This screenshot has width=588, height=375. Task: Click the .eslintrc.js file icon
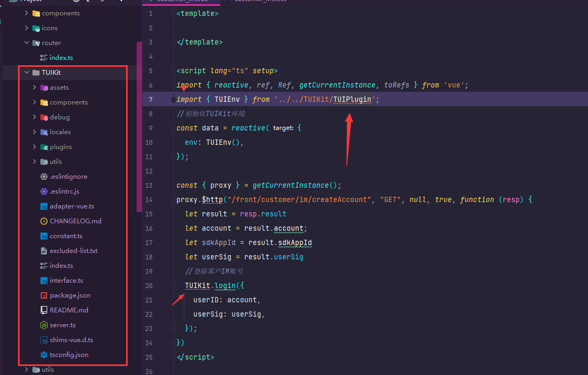click(44, 191)
